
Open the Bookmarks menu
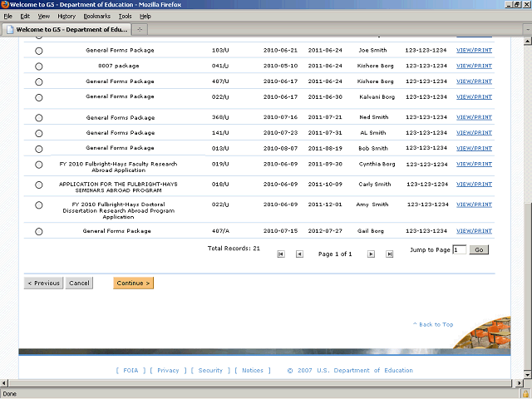(96, 16)
